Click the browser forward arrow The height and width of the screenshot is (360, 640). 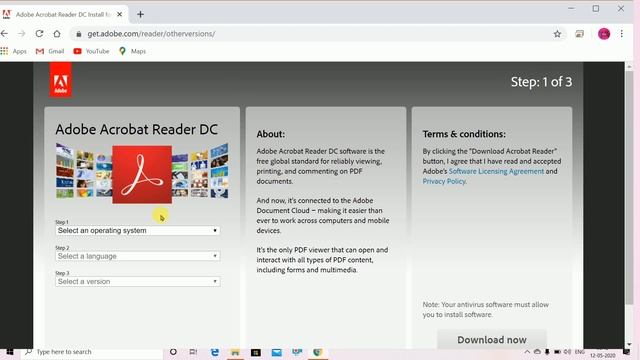point(22,34)
